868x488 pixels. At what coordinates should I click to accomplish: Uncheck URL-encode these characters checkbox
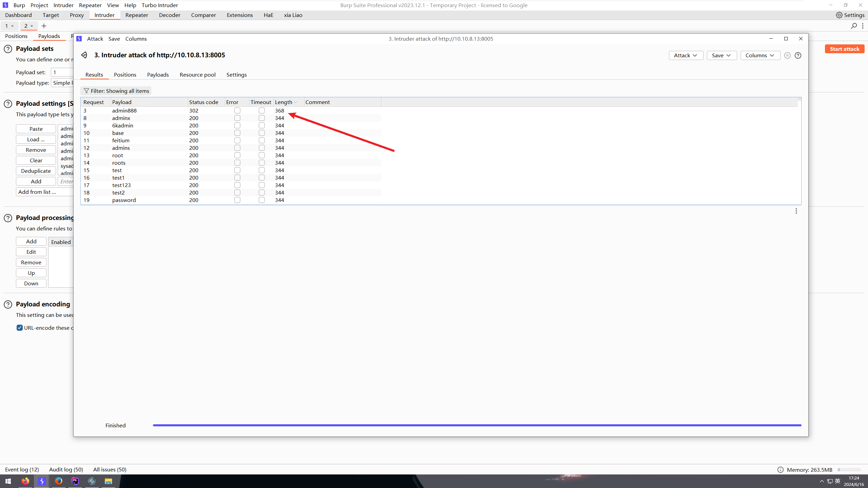(x=20, y=328)
